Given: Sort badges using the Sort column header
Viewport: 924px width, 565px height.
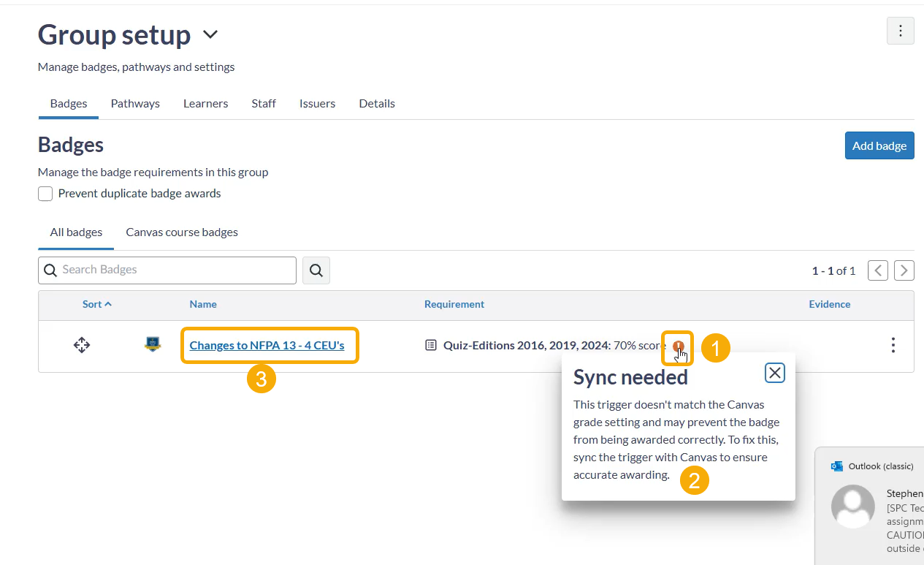Looking at the screenshot, I should 97,304.
